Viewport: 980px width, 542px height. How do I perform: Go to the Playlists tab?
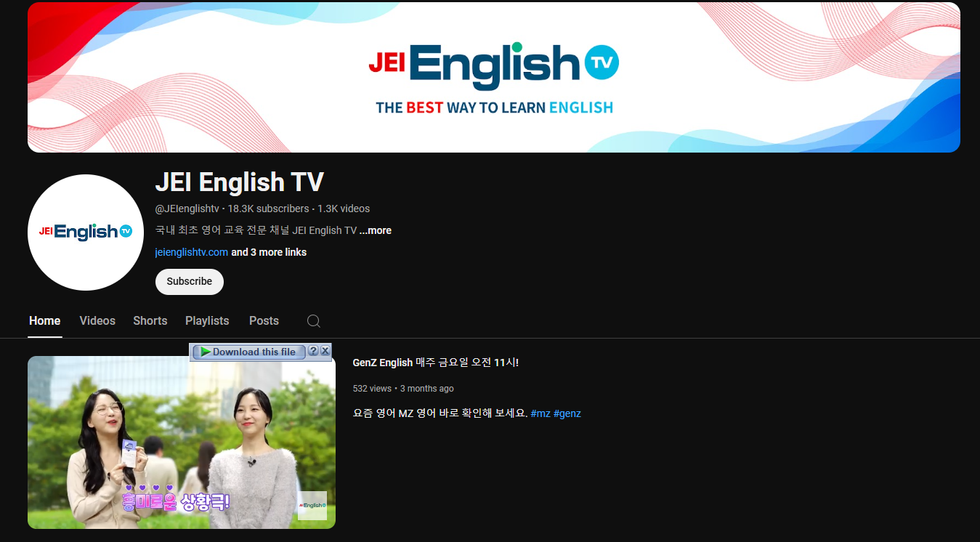207,320
